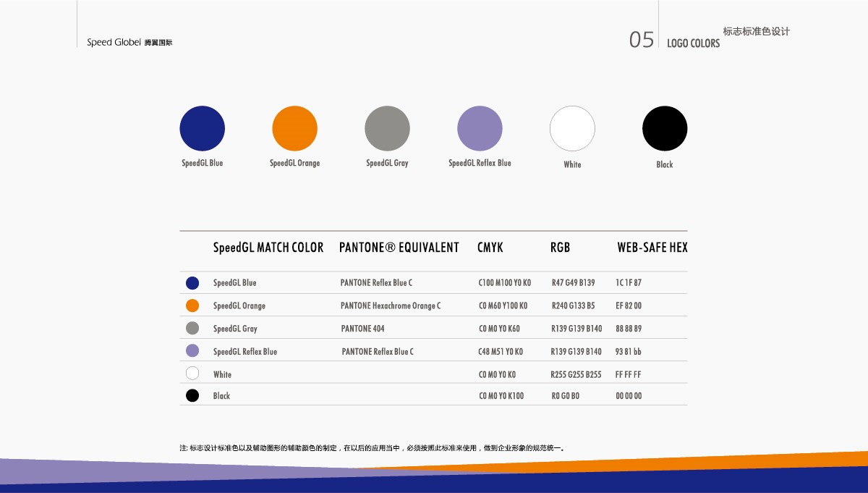Click the small purple dot in the SpeedGL Reflex Blue row
The height and width of the screenshot is (493, 868).
[x=192, y=351]
